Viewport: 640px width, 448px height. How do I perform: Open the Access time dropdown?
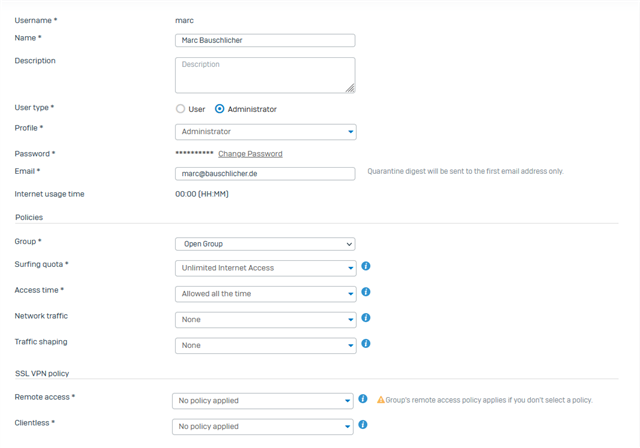pyautogui.click(x=265, y=294)
